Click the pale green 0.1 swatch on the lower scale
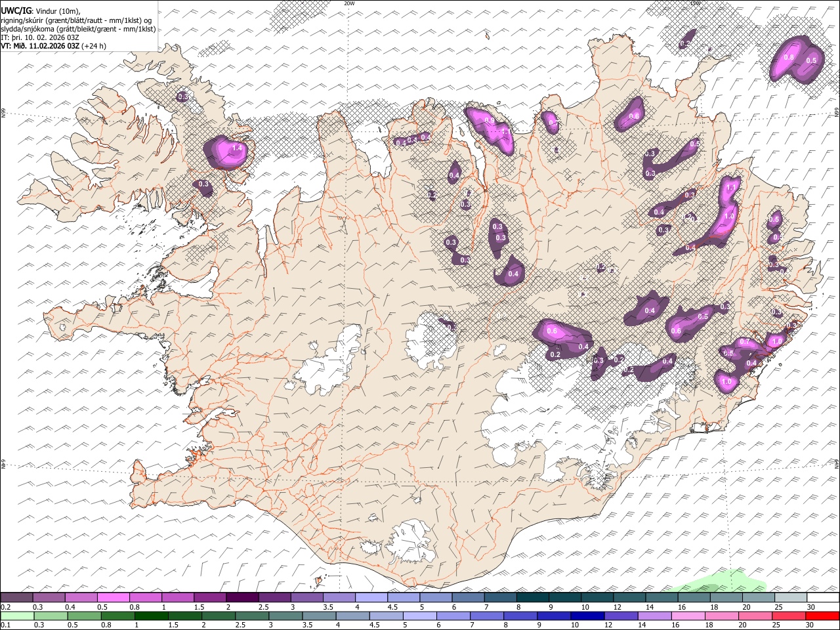 pyautogui.click(x=17, y=616)
